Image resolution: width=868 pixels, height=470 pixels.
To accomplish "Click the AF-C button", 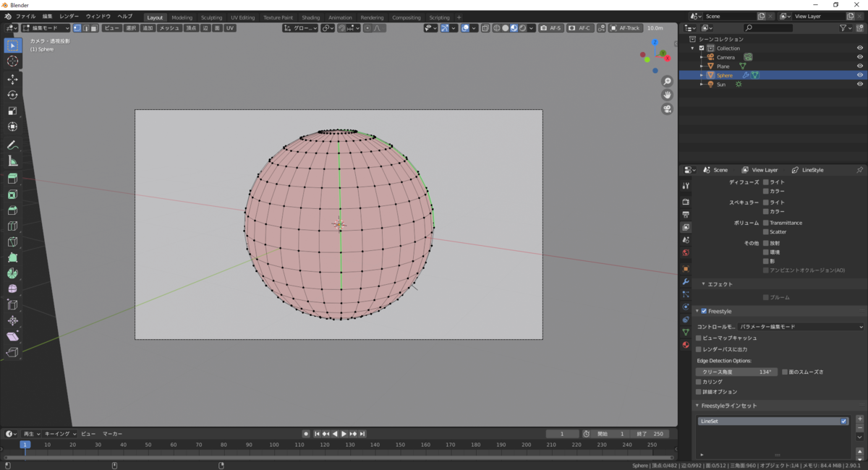I will 579,28.
